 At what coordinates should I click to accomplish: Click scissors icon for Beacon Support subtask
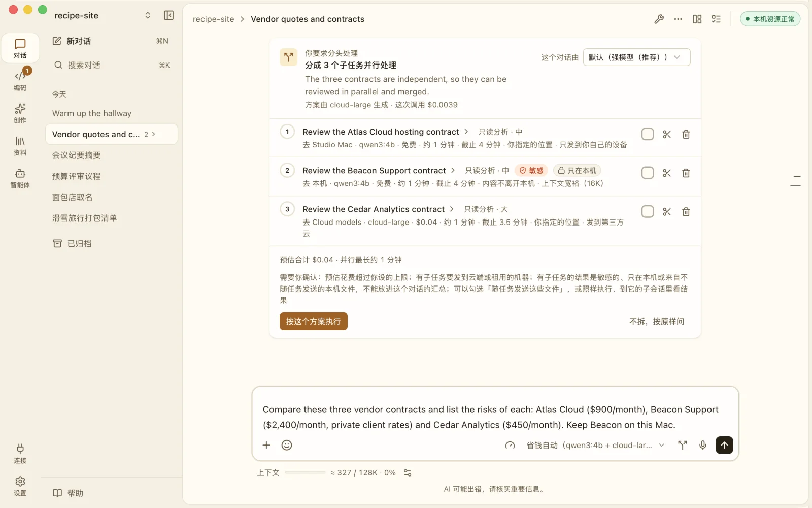tap(667, 173)
